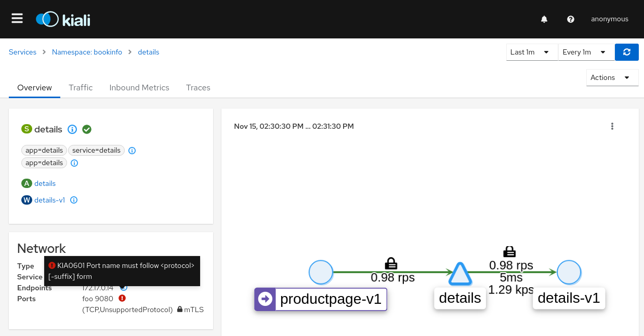The height and width of the screenshot is (336, 644).
Task: Open the details-v1 workload link
Action: click(49, 200)
